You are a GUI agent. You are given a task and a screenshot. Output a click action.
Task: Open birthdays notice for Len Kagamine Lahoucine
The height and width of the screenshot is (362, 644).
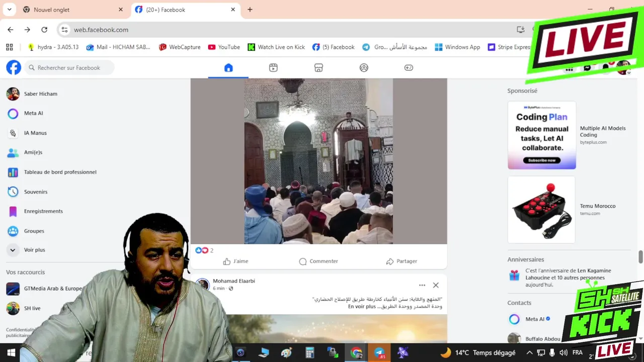pos(569,278)
